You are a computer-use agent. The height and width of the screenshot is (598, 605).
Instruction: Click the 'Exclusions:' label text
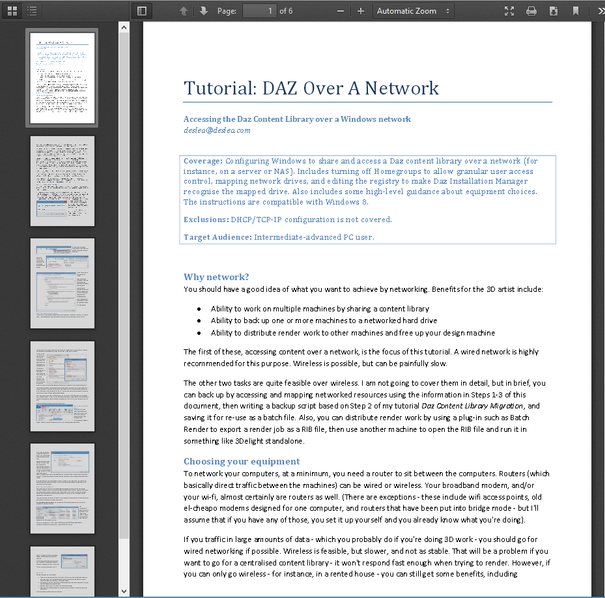[x=206, y=220]
